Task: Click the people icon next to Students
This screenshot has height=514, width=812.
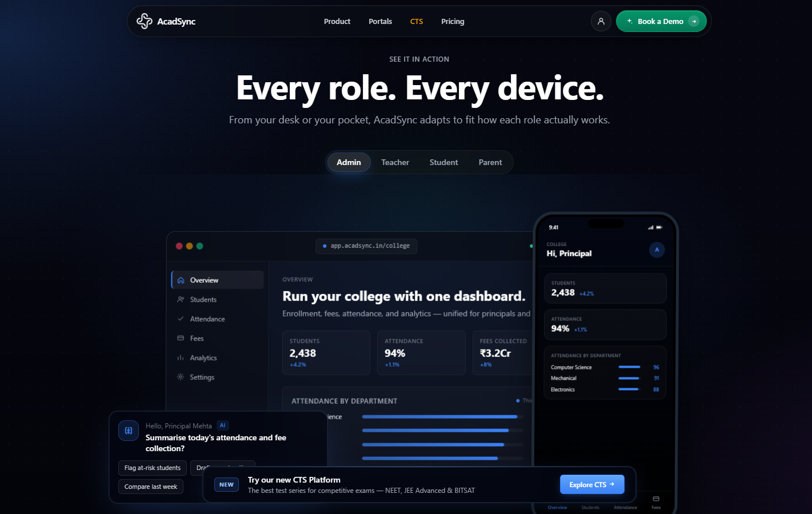Action: click(181, 299)
